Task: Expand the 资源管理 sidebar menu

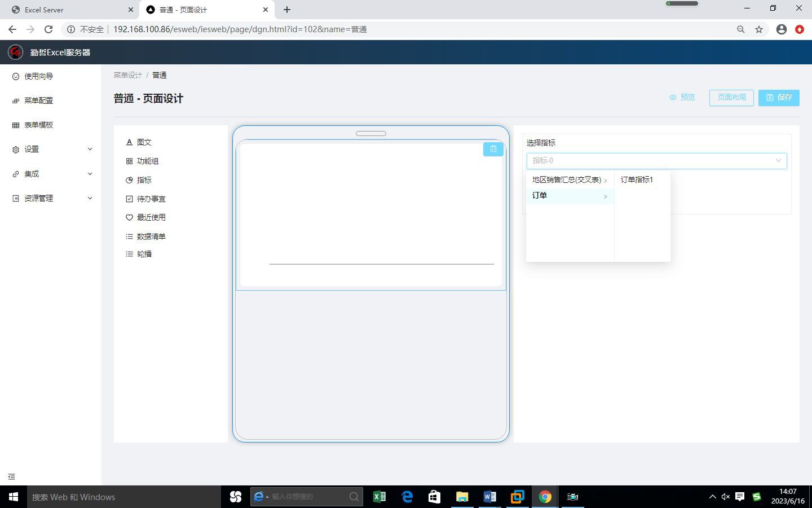Action: [x=51, y=198]
